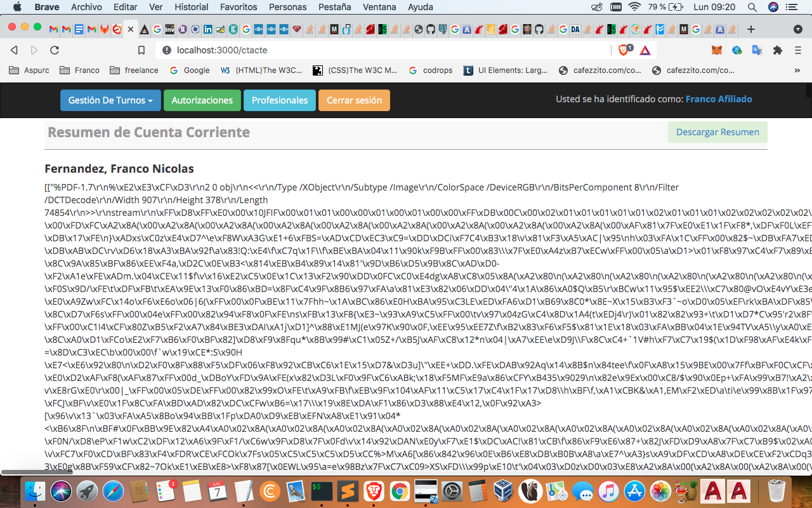Open the Aspurc bookmarks folder

(x=29, y=70)
